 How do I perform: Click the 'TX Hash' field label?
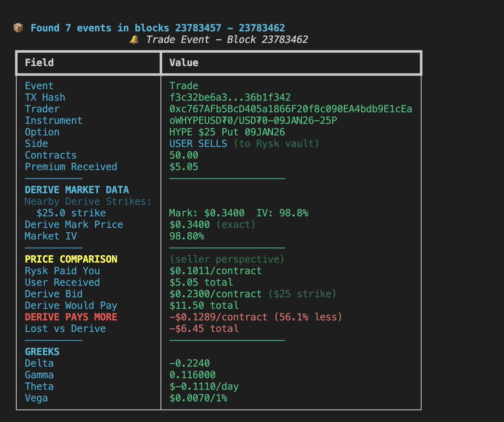[x=45, y=97]
